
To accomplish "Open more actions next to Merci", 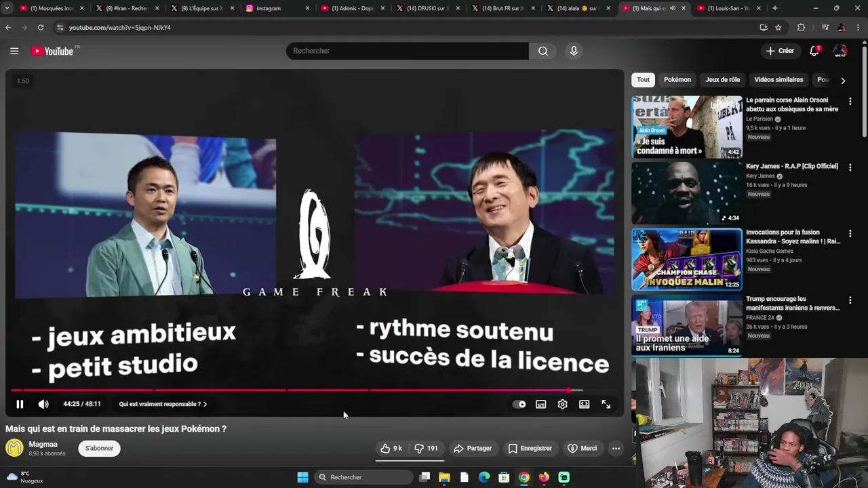I will point(616,448).
